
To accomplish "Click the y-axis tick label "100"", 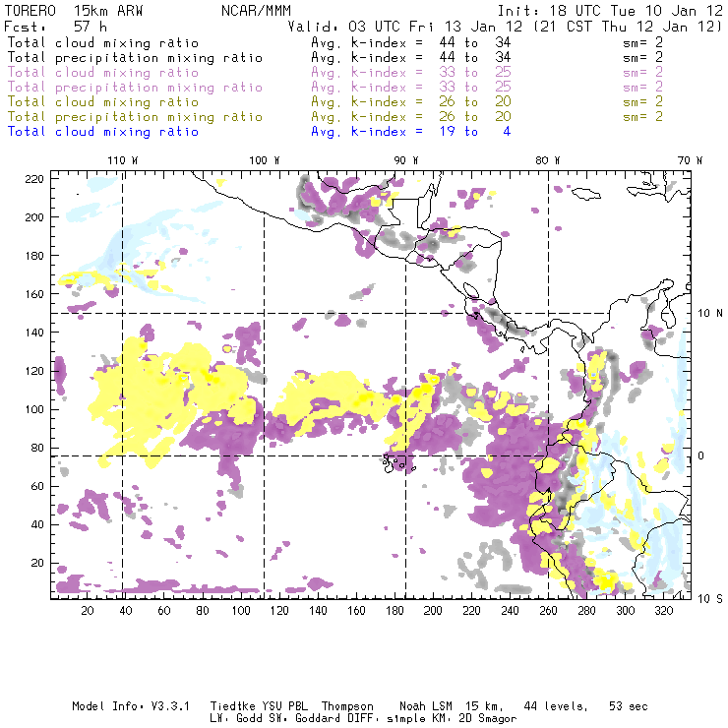I will click(34, 409).
